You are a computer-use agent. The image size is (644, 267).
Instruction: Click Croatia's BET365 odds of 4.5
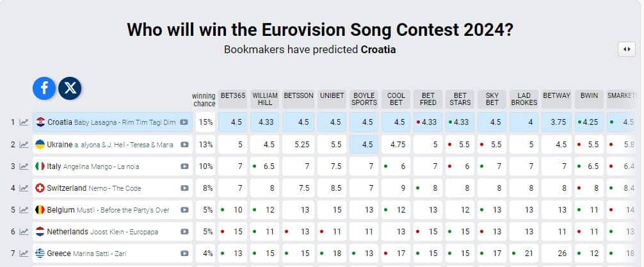point(233,122)
